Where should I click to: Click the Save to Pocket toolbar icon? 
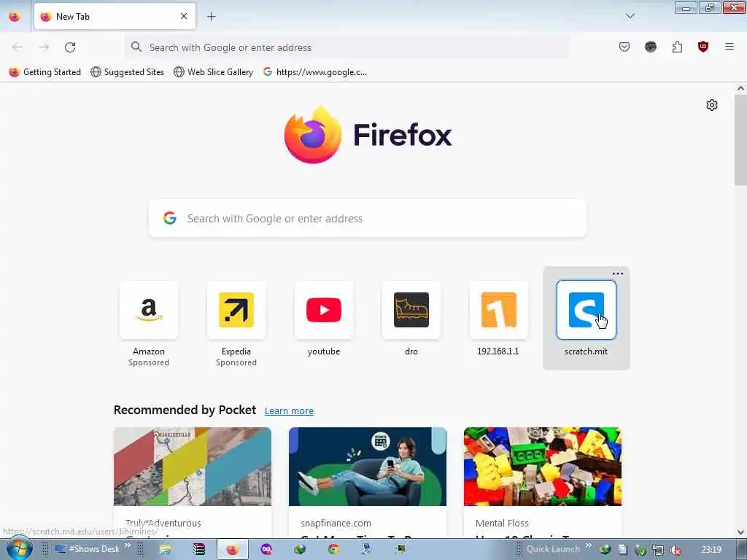click(x=624, y=47)
